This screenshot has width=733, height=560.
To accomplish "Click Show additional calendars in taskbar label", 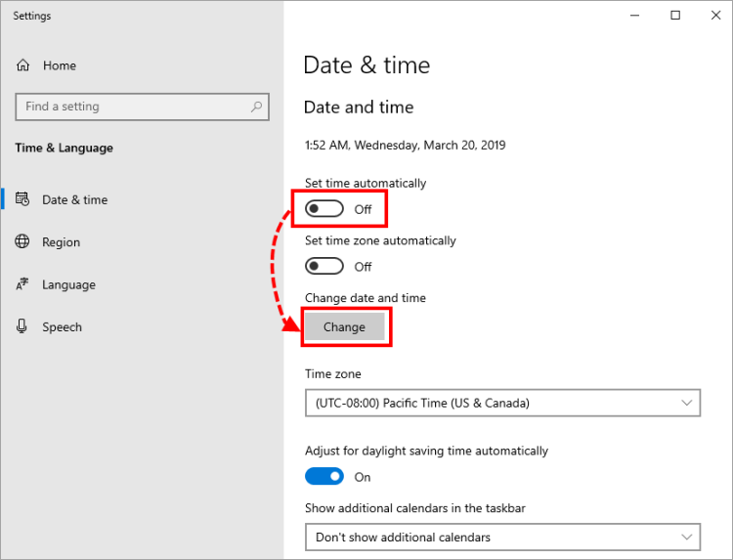I will (x=415, y=508).
